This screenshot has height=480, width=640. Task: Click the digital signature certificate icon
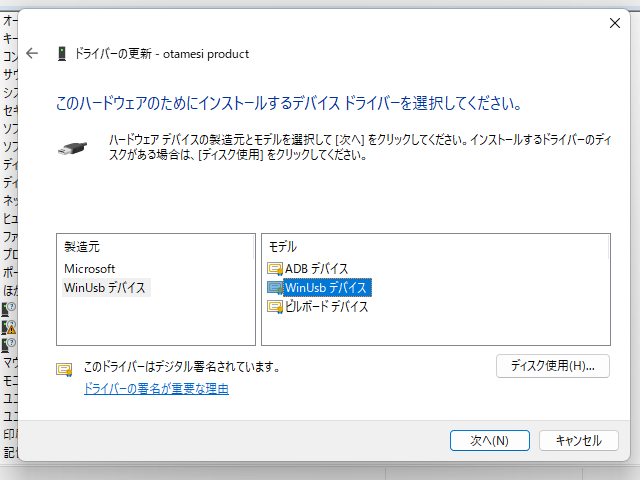65,368
